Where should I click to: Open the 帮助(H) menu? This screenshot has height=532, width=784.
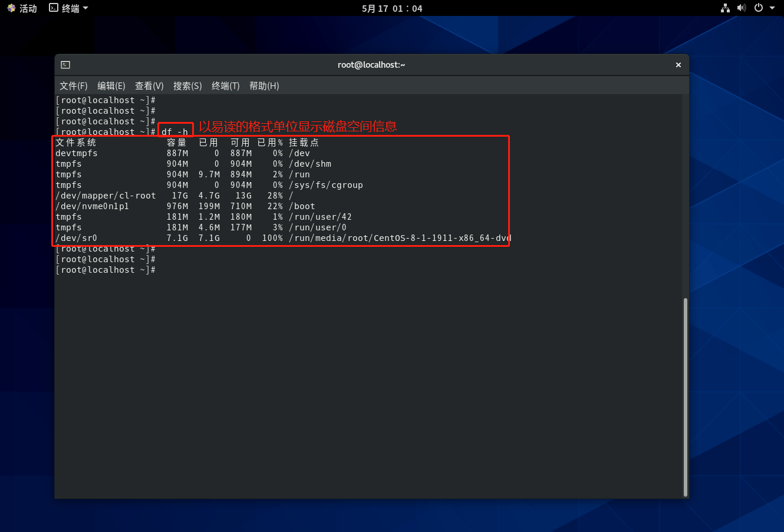(x=264, y=86)
